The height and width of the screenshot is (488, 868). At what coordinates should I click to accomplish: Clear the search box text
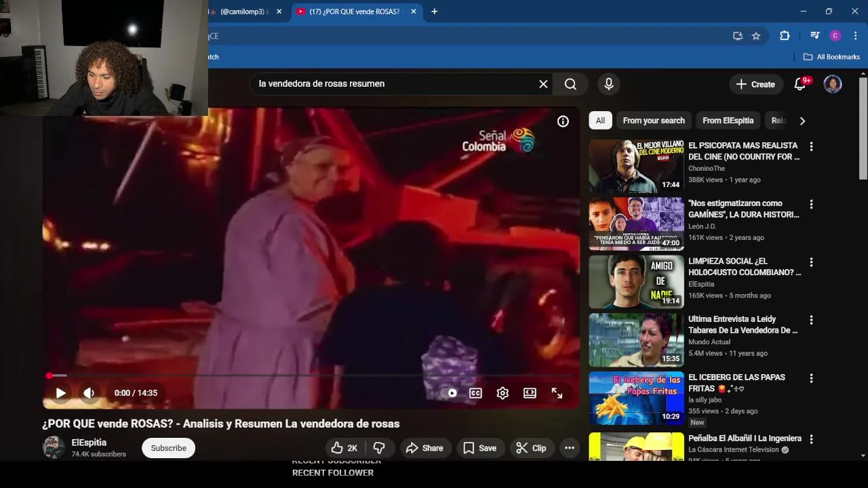tap(543, 84)
